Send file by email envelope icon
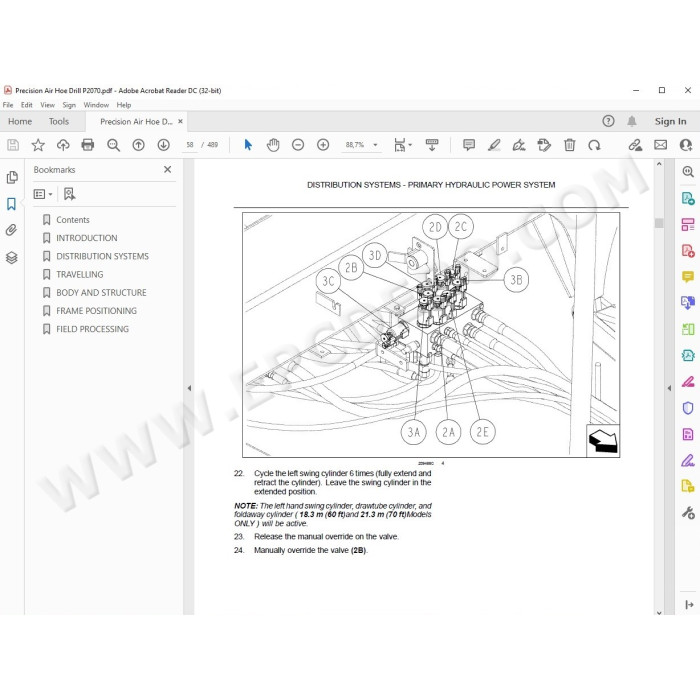 (x=661, y=145)
